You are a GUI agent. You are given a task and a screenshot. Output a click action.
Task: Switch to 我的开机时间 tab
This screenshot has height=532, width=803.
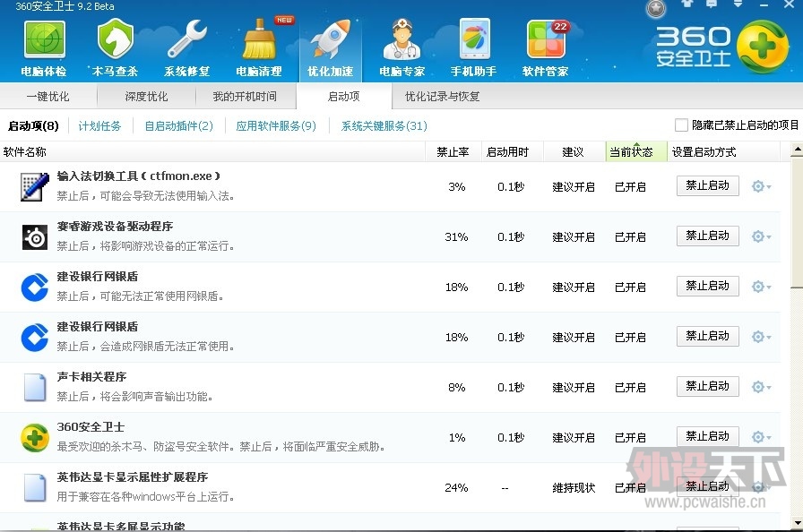[246, 97]
